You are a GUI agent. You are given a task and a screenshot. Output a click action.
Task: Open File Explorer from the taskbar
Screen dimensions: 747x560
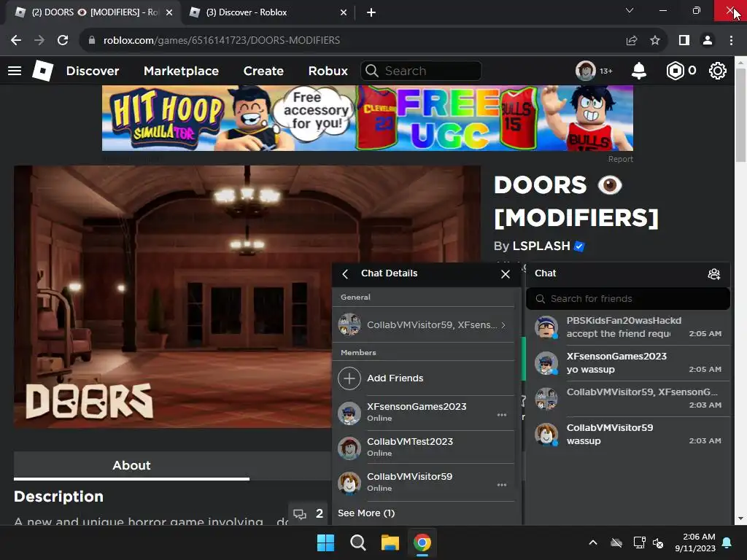[x=390, y=542]
